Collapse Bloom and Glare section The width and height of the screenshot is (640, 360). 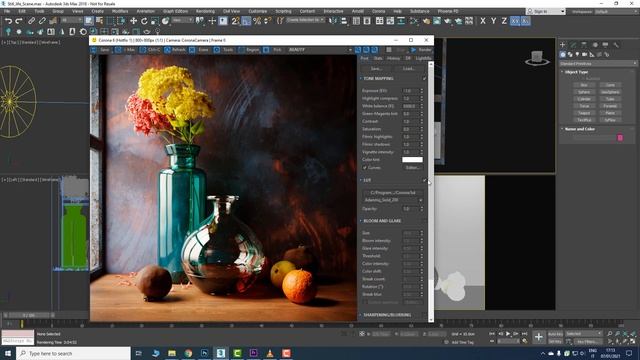coord(361,221)
